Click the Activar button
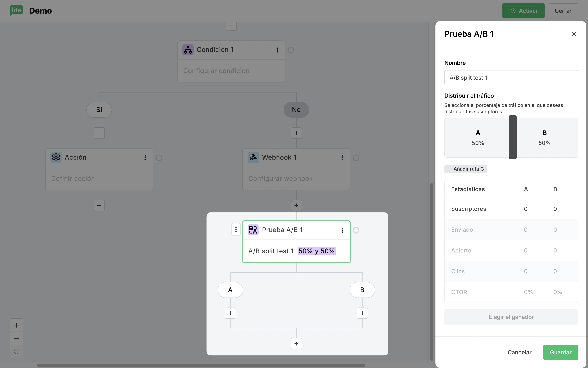Image resolution: width=588 pixels, height=368 pixels. [523, 11]
